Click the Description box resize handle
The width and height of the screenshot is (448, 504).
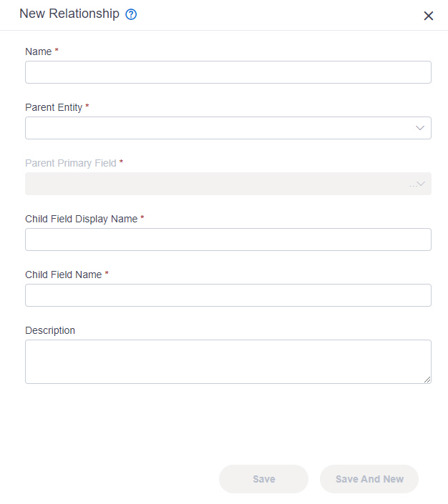(427, 380)
